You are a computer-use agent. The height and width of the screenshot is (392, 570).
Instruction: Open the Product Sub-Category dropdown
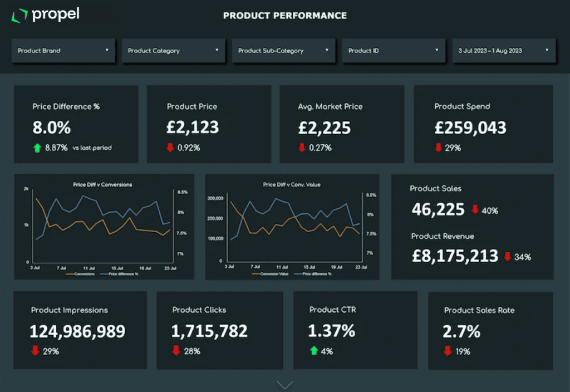click(x=283, y=51)
